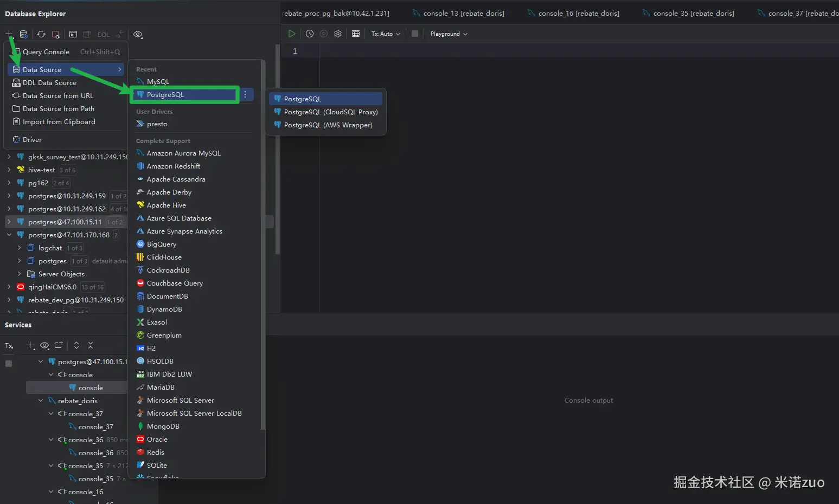Click the data source properties icon
This screenshot has width=839, height=504.
click(24, 34)
